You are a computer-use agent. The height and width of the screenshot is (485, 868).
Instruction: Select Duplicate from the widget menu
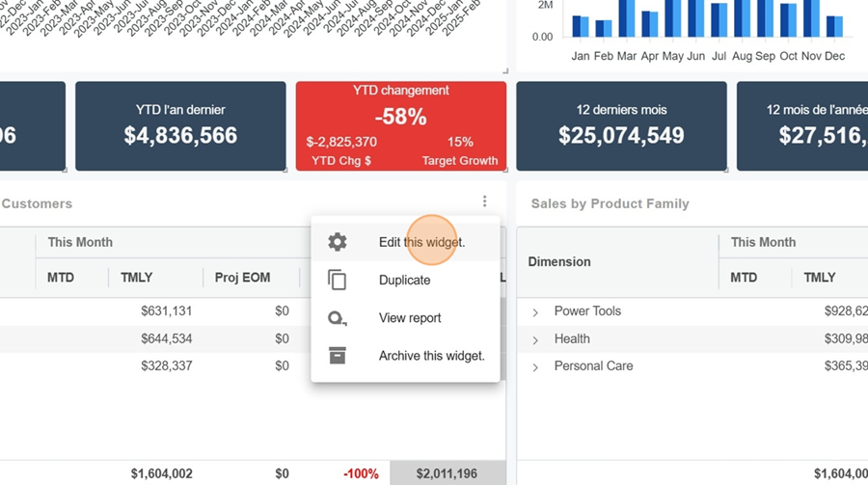405,280
